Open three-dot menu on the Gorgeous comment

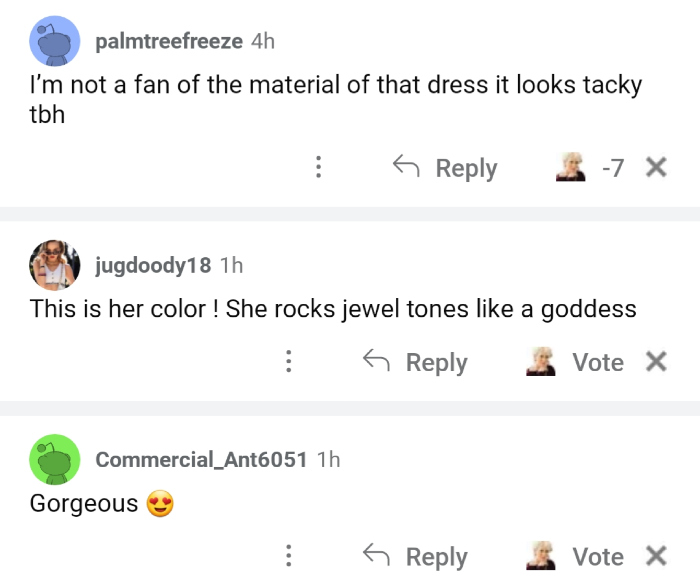pos(288,556)
